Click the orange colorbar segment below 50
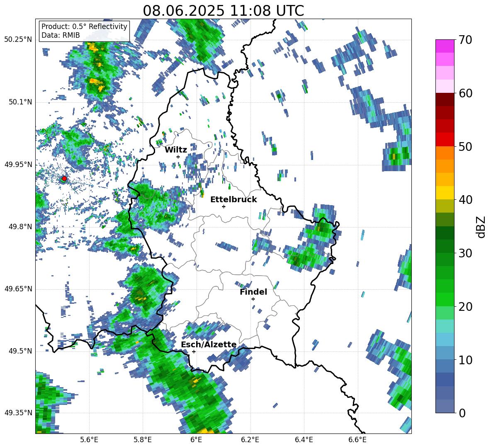The width and height of the screenshot is (491, 448). click(x=445, y=153)
